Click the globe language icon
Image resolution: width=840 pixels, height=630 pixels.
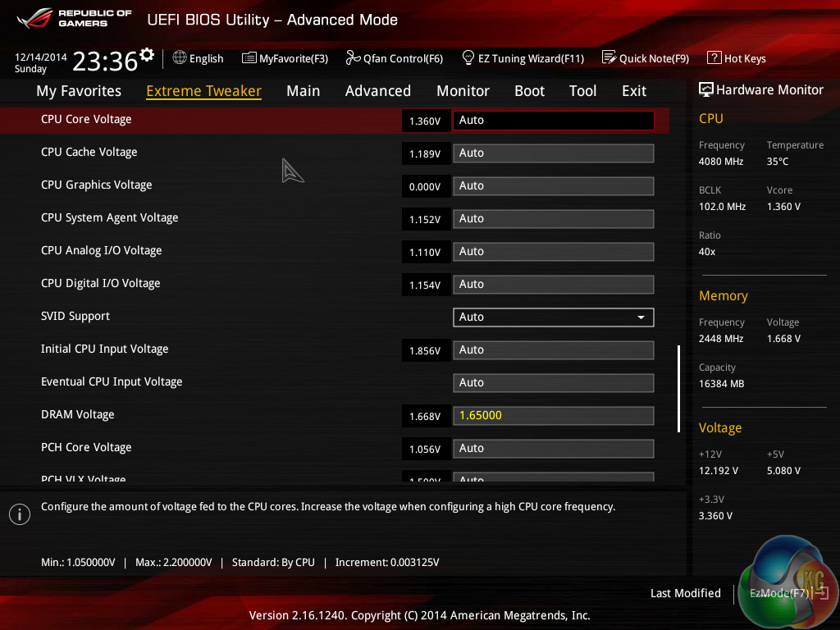(x=180, y=57)
